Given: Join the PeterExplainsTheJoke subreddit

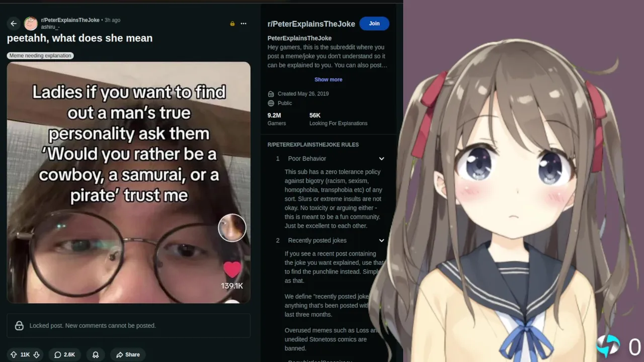Looking at the screenshot, I should (x=374, y=24).
